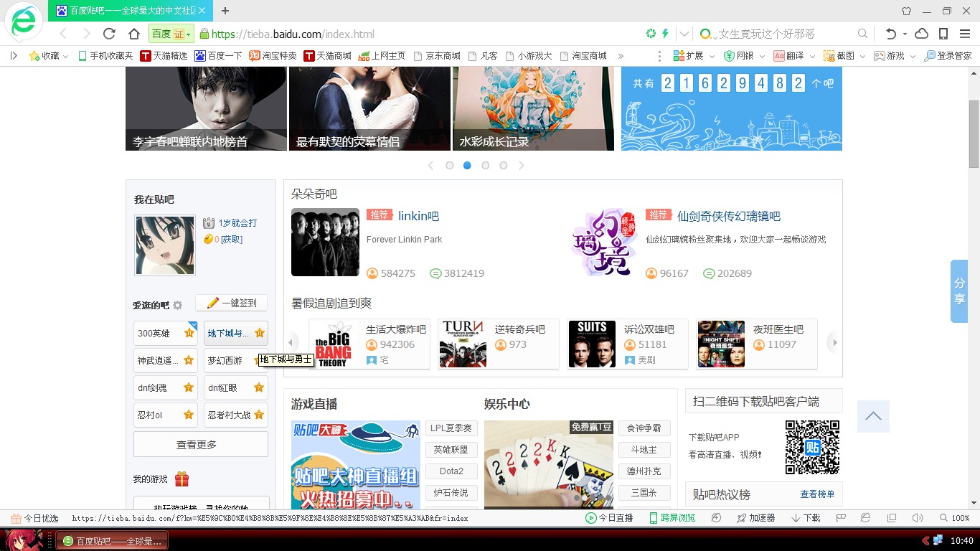
Task: Click 跨屏浏览 in the status bar
Action: (x=672, y=518)
